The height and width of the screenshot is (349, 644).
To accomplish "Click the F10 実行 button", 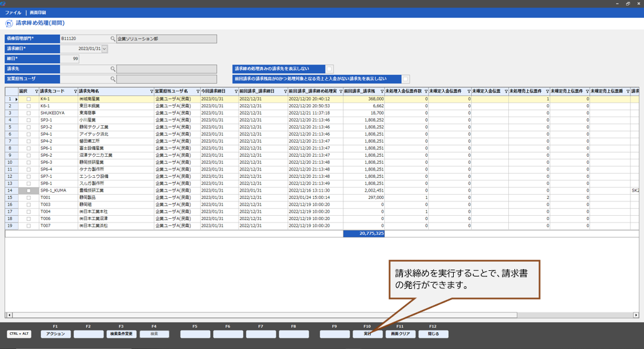I will pyautogui.click(x=368, y=334).
